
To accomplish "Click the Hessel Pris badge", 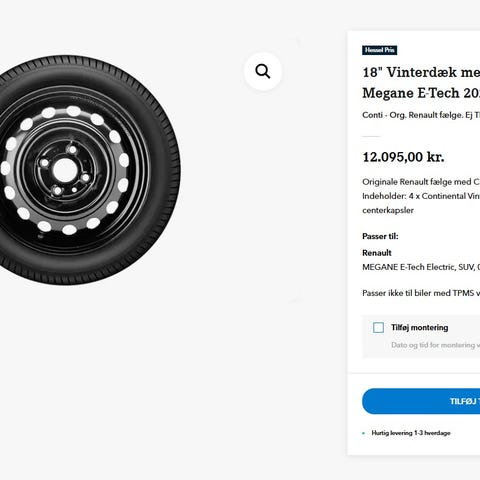I will coord(379,50).
